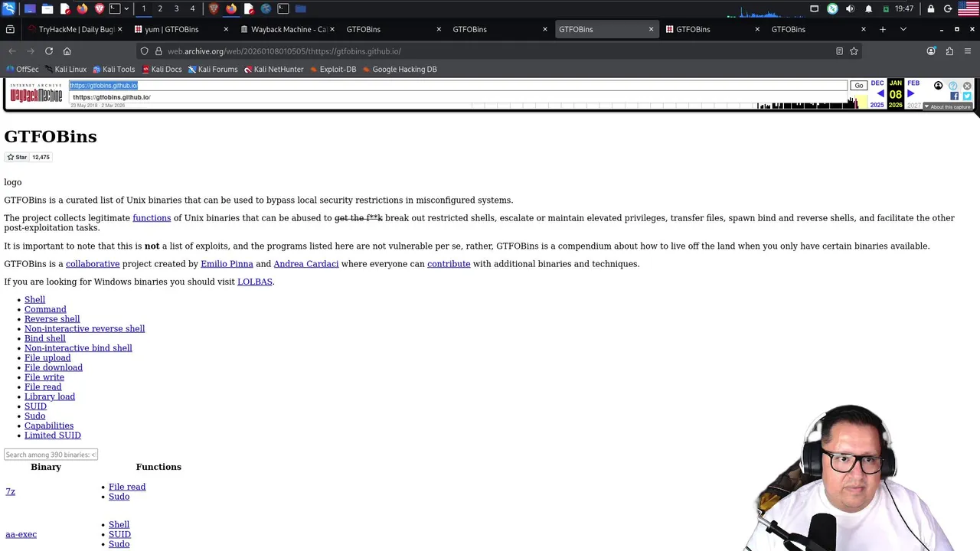The width and height of the screenshot is (980, 551).
Task: Switch to the TryHackMe Daily Bugle tab
Action: [75, 29]
